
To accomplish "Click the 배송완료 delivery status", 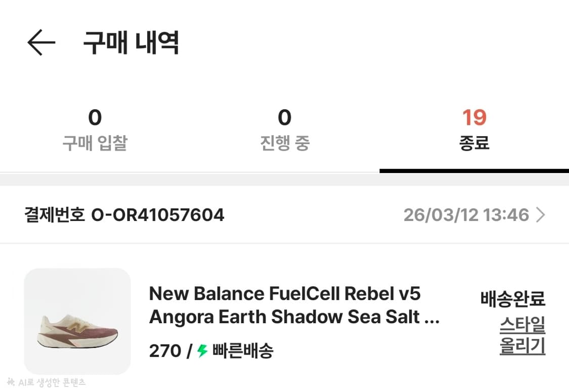I will point(513,299).
